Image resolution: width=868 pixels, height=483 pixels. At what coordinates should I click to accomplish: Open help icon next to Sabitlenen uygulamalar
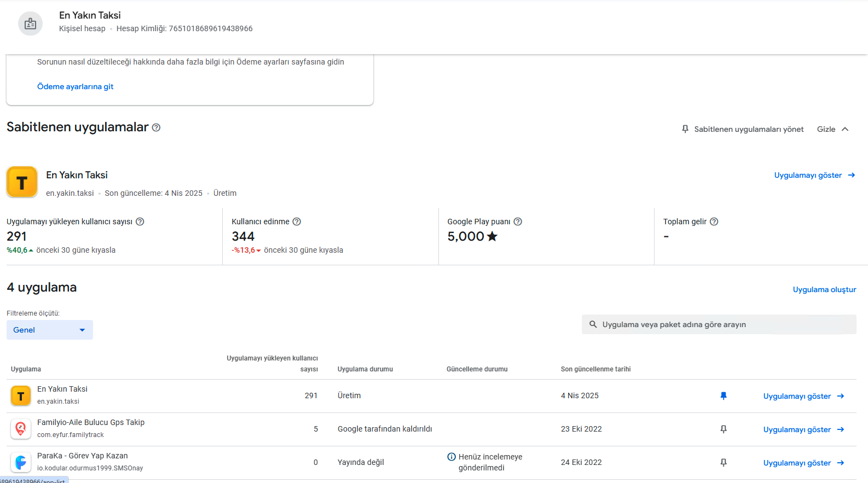pos(156,127)
